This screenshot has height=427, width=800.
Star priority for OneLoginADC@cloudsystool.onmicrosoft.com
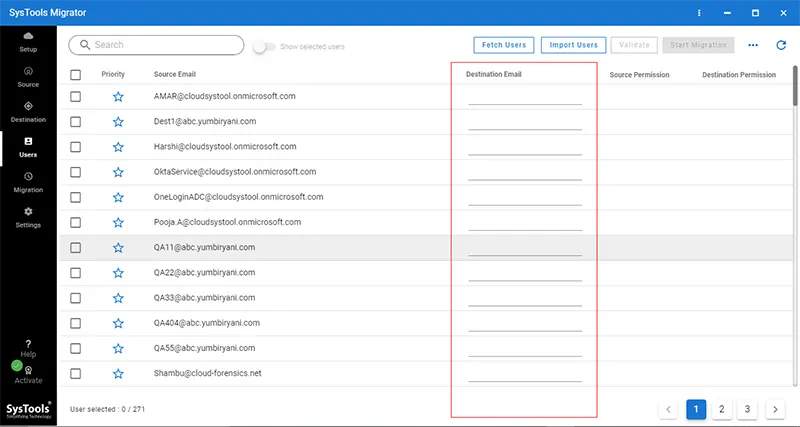click(x=118, y=197)
